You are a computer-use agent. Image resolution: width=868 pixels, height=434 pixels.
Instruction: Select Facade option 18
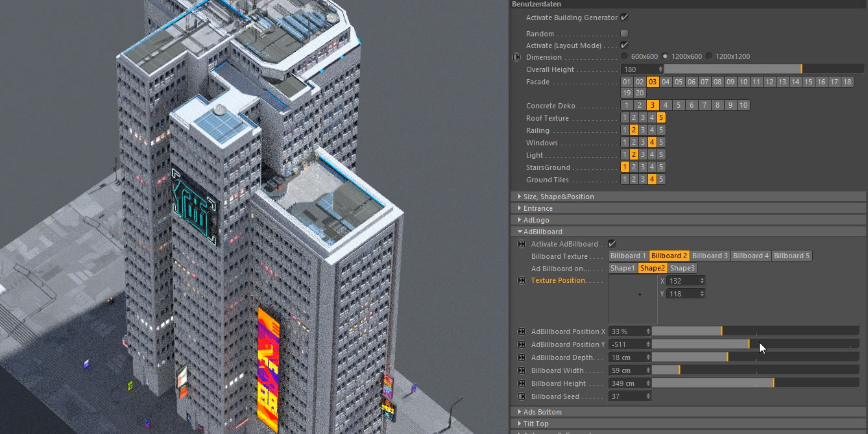tap(847, 82)
